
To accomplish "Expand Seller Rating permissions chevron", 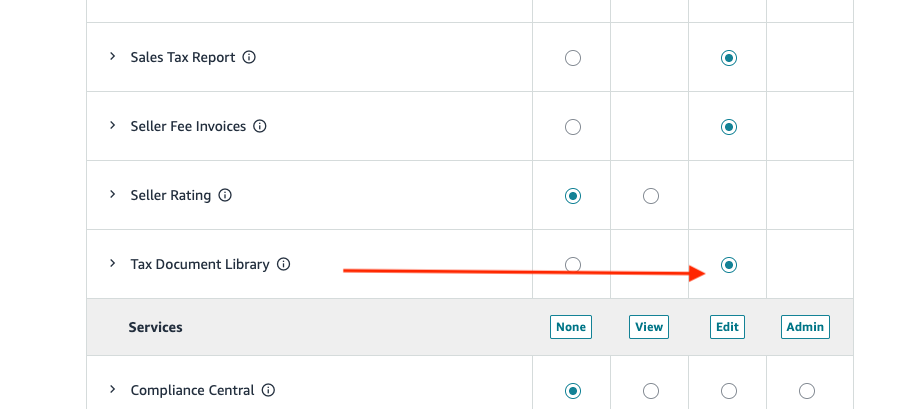I will pos(112,195).
